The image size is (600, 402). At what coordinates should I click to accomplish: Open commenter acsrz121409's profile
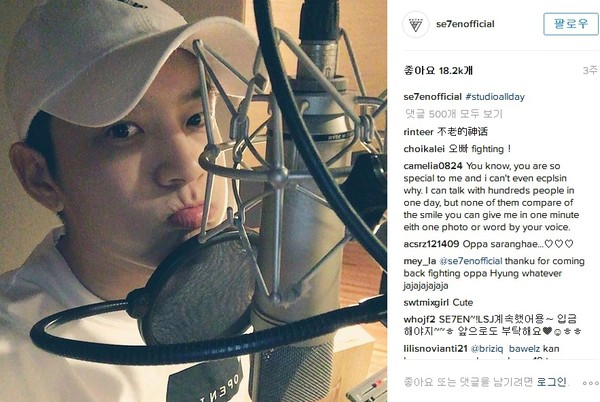coord(431,244)
